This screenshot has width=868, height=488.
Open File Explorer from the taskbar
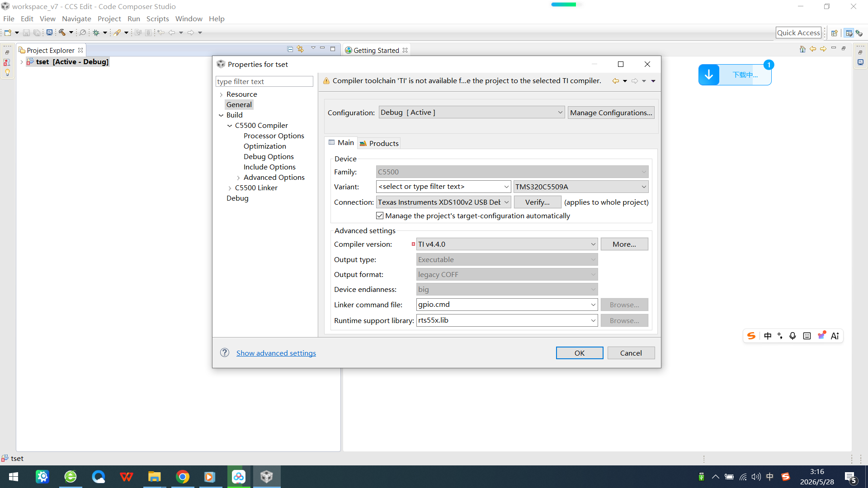pos(155,477)
